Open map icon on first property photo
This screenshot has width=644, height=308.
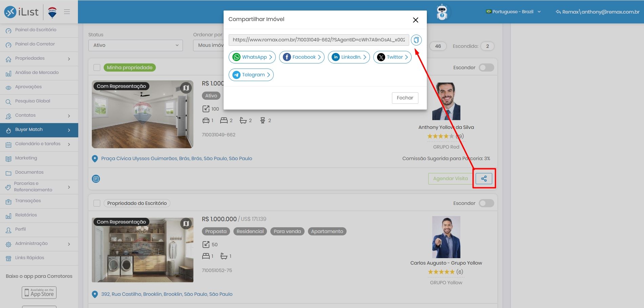[x=186, y=88]
